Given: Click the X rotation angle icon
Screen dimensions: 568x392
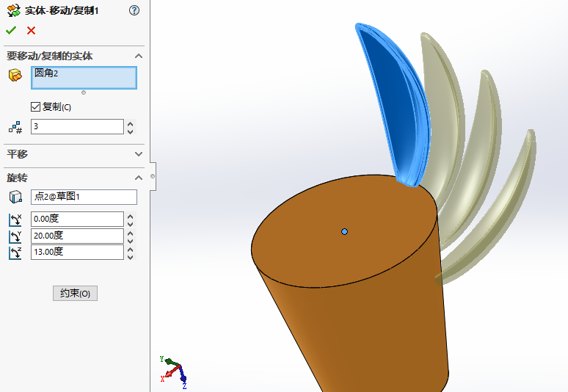Looking at the screenshot, I should click(15, 219).
